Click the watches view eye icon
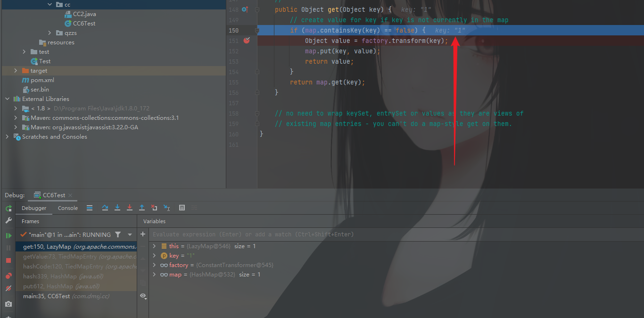The height and width of the screenshot is (318, 644). [x=143, y=296]
